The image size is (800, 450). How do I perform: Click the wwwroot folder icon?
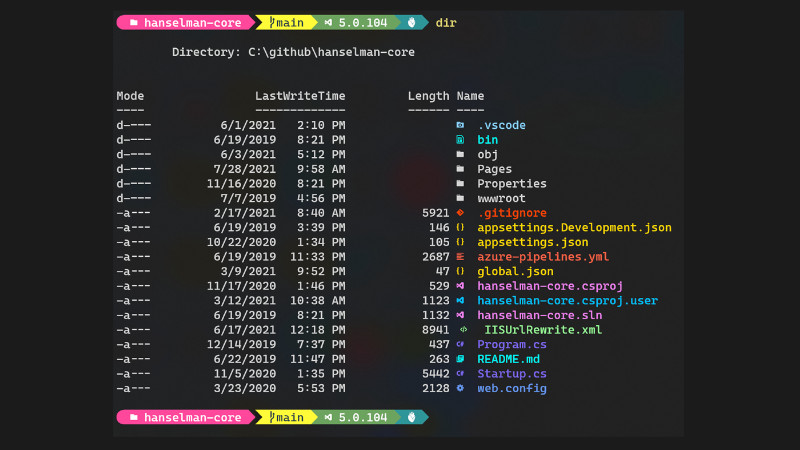click(460, 198)
